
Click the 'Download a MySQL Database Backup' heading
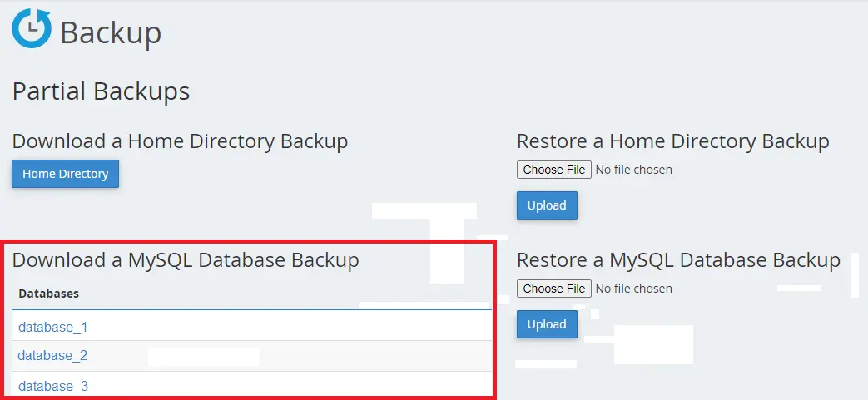(x=186, y=260)
